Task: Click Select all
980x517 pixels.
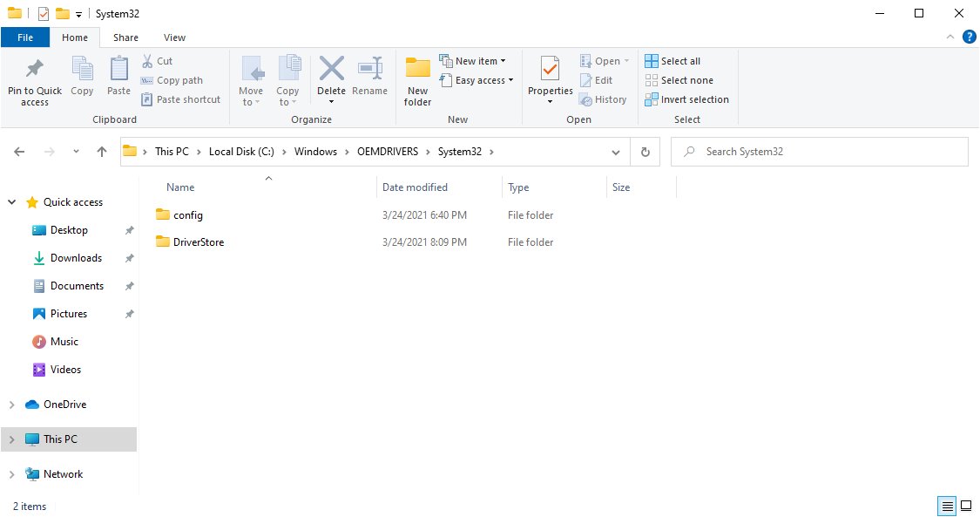Action: pyautogui.click(x=672, y=61)
